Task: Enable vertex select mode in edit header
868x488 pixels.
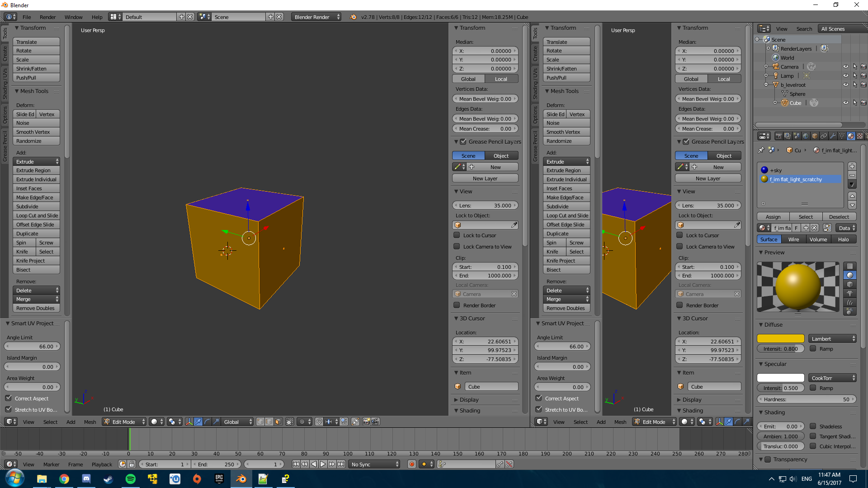Action: pos(261,422)
